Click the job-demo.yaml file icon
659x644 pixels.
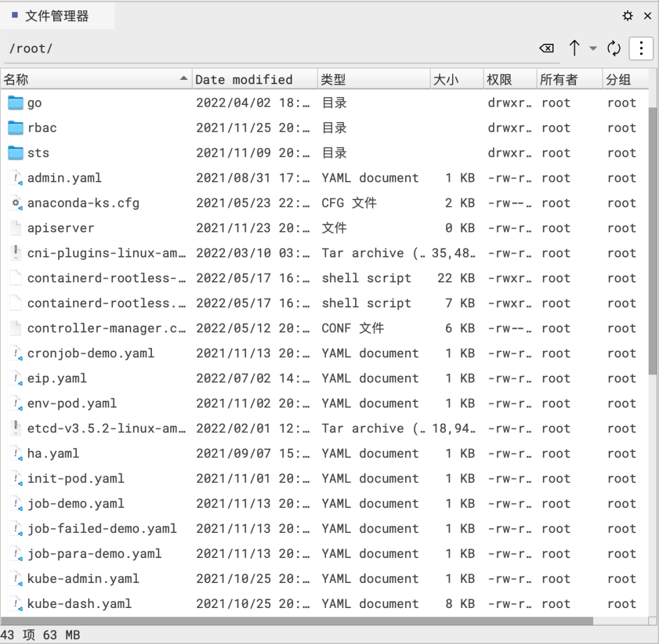tap(16, 504)
